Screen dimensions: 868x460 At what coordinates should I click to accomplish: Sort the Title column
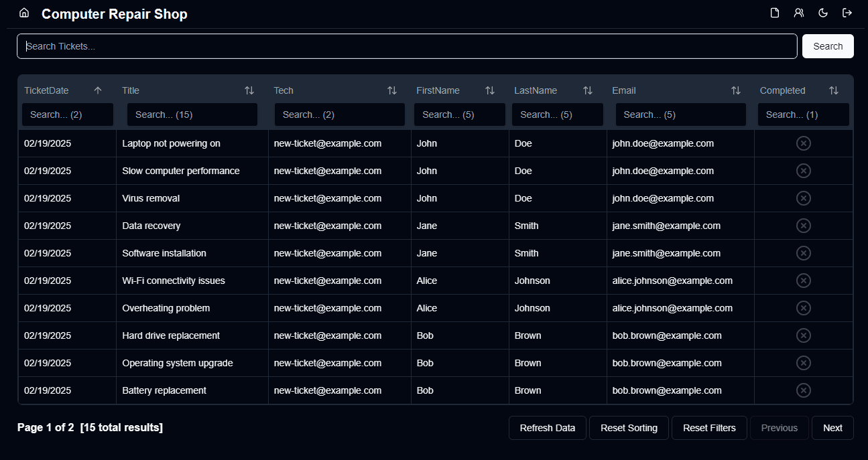coord(249,90)
